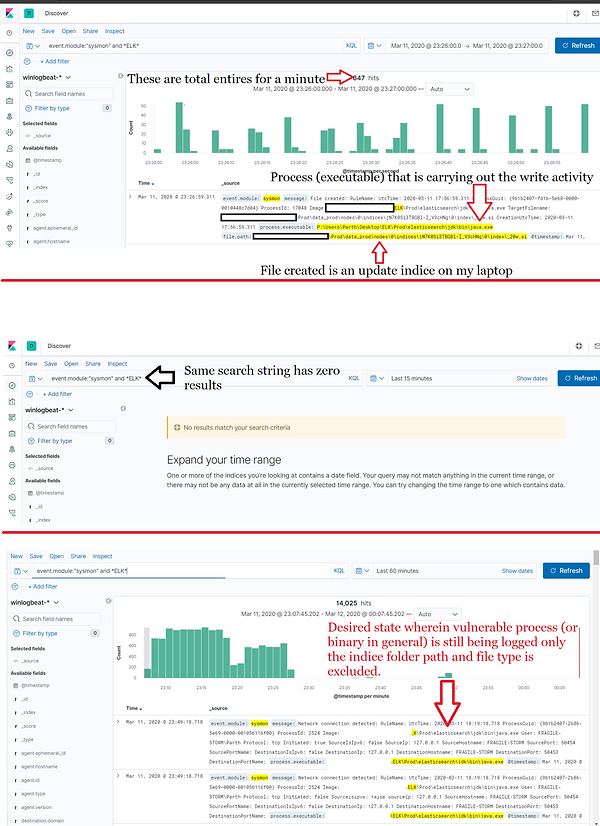600x826 pixels.
Task: Open calendar quick menu beside Last 15 minutes
Action: click(377, 378)
